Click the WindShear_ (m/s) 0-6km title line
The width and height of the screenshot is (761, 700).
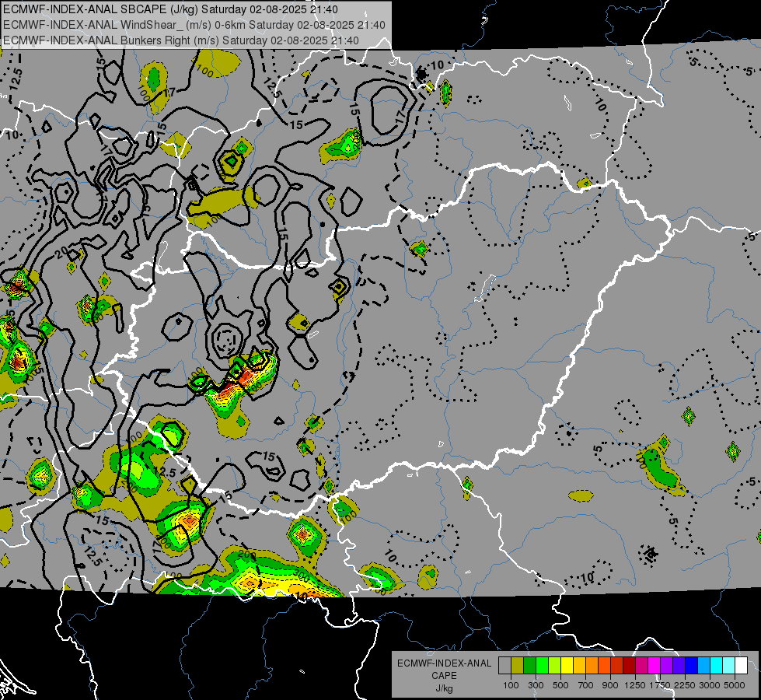194,25
